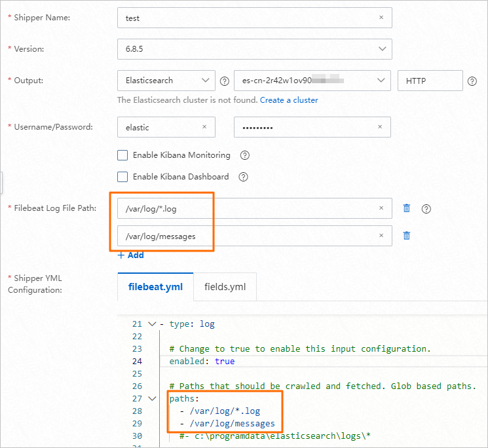Viewport: 488px width, 448px height.
Task: Delete the /var/log/messages path entry
Action: pyautogui.click(x=407, y=236)
